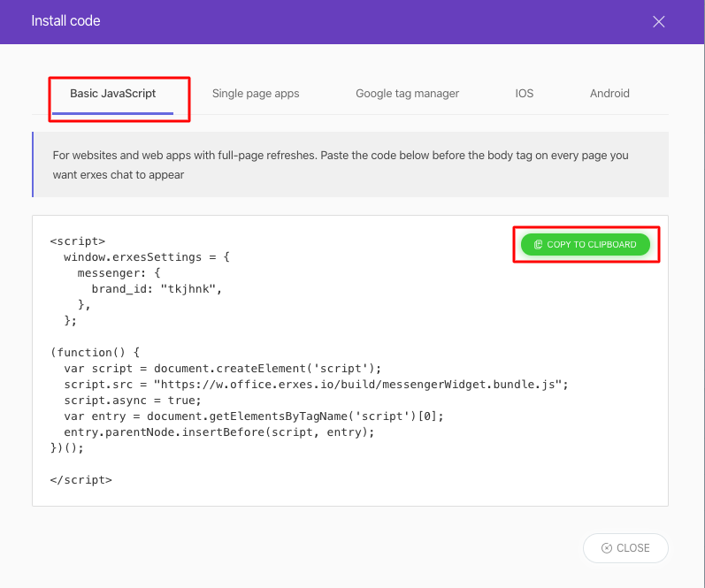Click the window.erxesSettings code line
The width and height of the screenshot is (705, 588).
[146, 256]
